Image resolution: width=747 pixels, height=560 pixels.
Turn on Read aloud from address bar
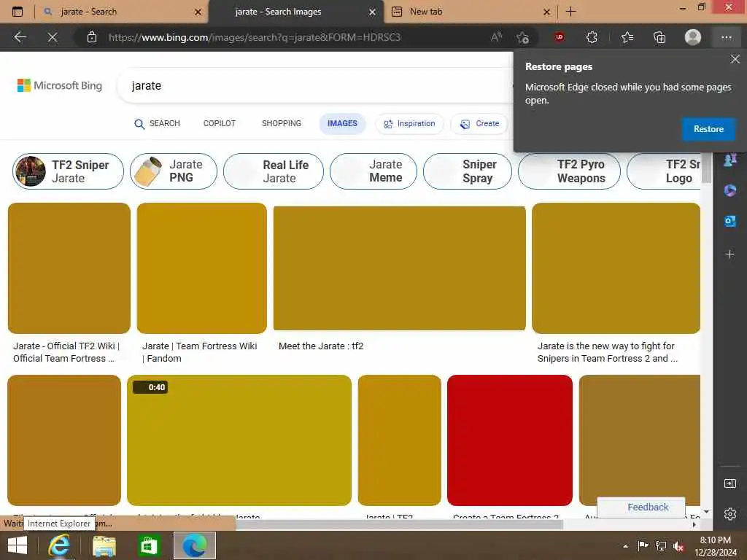(496, 37)
